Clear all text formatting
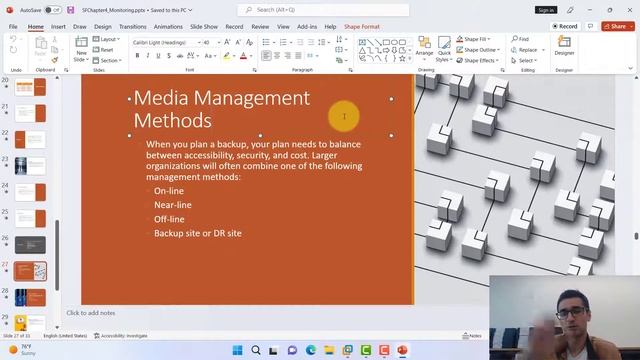 point(249,42)
